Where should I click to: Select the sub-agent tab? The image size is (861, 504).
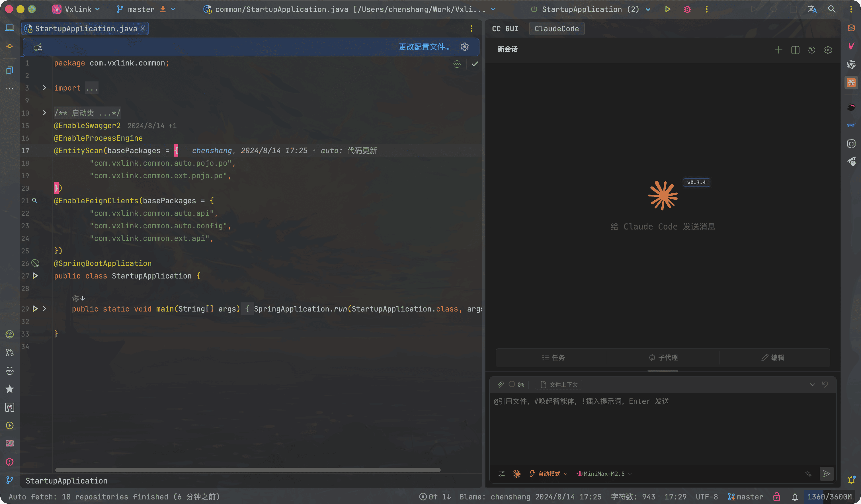click(663, 357)
